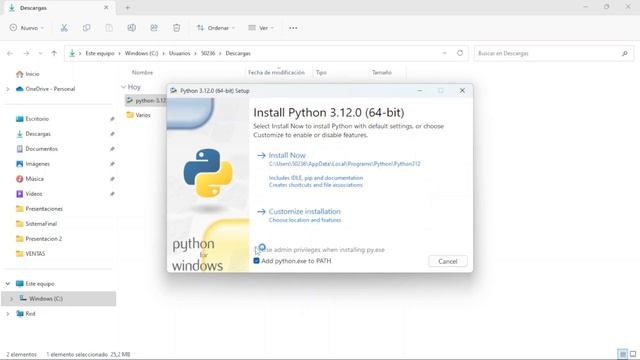
Task: Close the Descargas tab with X
Action: [x=106, y=7]
